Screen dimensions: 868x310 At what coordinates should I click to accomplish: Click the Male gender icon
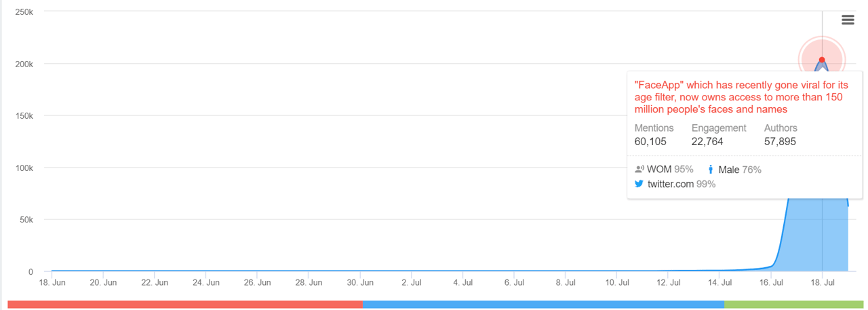(x=711, y=170)
